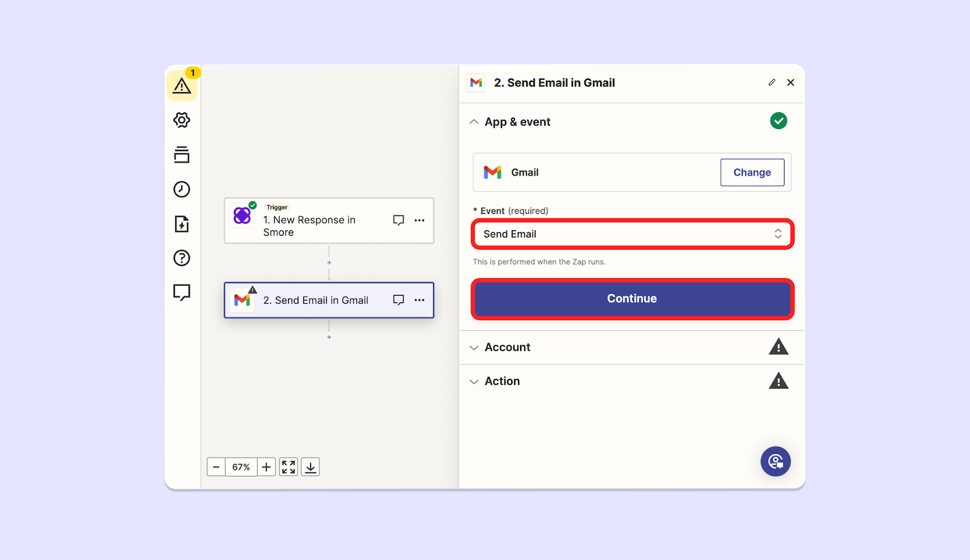
Task: Click the 67% zoom level field
Action: (241, 467)
